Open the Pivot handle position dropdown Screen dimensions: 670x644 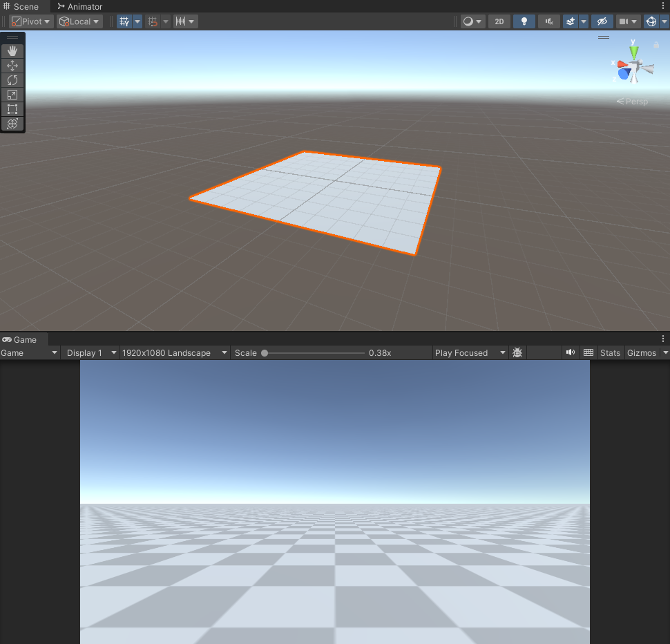point(30,21)
